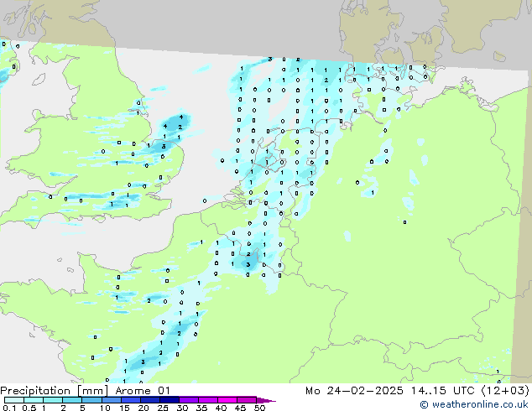This screenshot has width=532, height=411.
Task: Click the time '14..15 UTC'
Action: 443,391
